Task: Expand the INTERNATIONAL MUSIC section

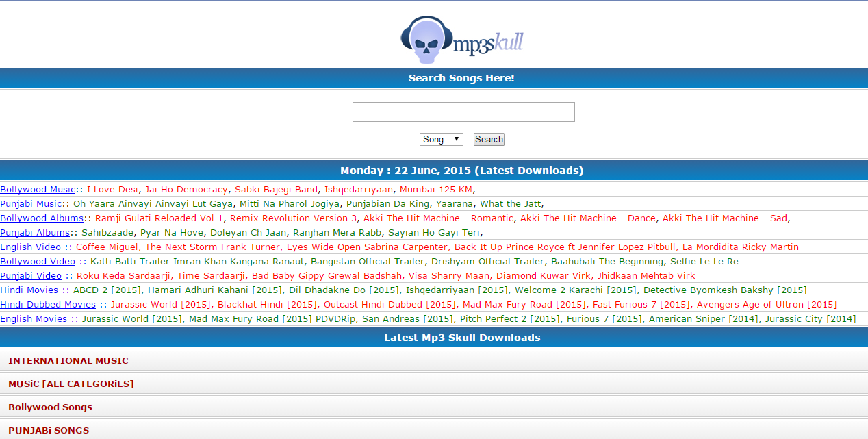Action: coord(434,360)
